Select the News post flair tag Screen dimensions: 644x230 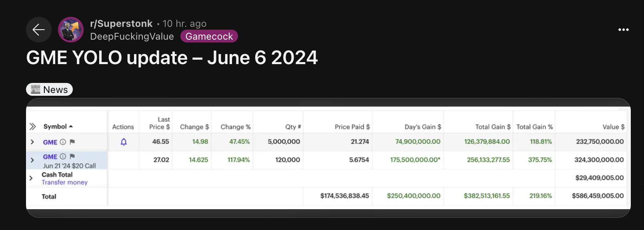[x=50, y=89]
